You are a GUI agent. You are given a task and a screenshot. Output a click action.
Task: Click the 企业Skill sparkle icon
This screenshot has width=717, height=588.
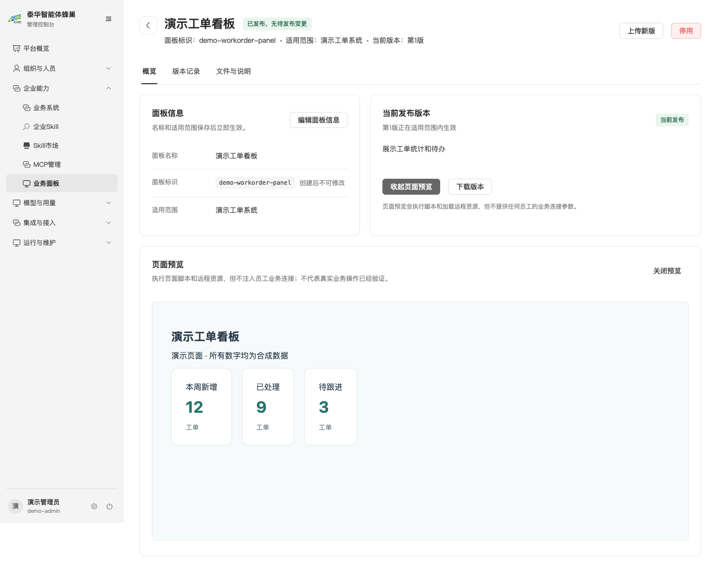[26, 126]
